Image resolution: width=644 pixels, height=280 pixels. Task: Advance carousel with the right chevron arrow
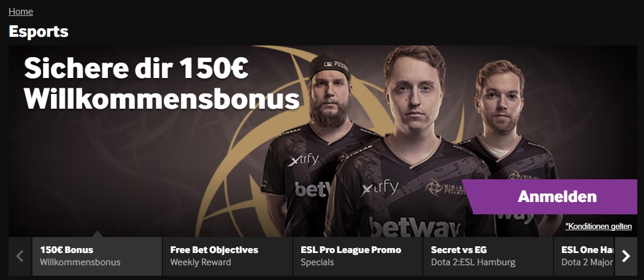coord(626,256)
